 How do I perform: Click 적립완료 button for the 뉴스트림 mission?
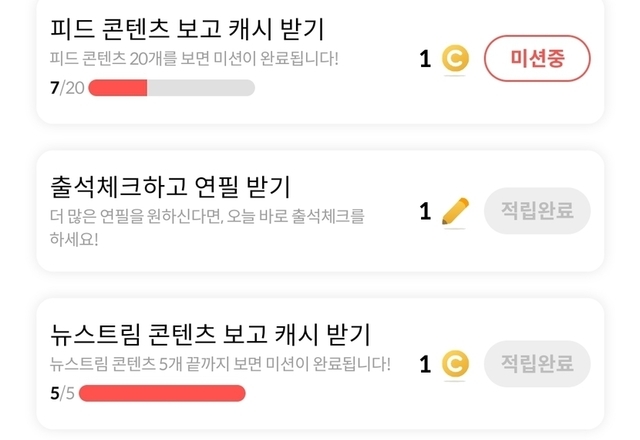coord(537,363)
